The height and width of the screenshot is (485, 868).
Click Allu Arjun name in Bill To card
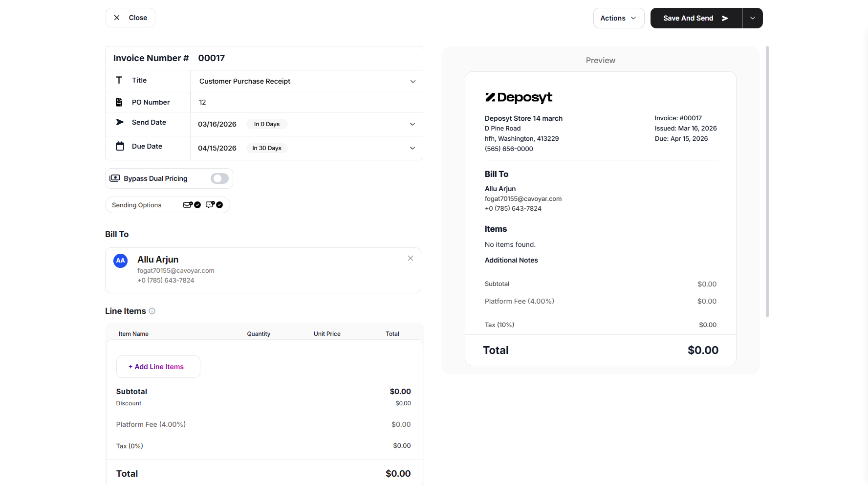pos(158,260)
